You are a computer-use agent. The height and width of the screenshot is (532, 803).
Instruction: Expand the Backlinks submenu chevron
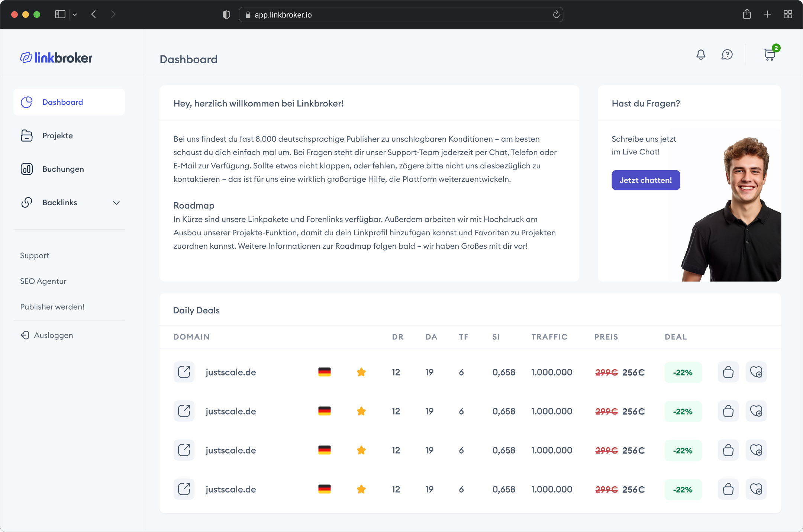click(x=116, y=203)
